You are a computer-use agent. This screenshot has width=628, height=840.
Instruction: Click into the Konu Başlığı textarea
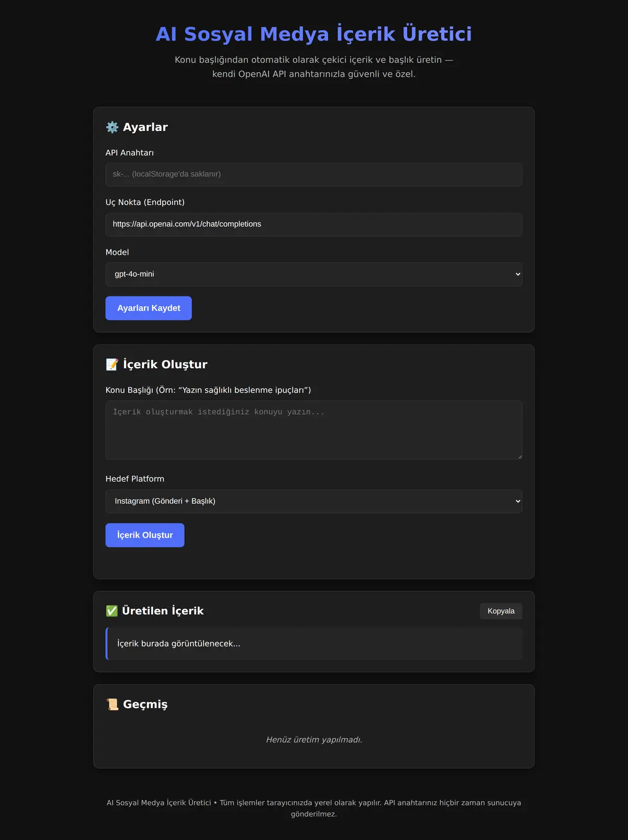coord(314,430)
